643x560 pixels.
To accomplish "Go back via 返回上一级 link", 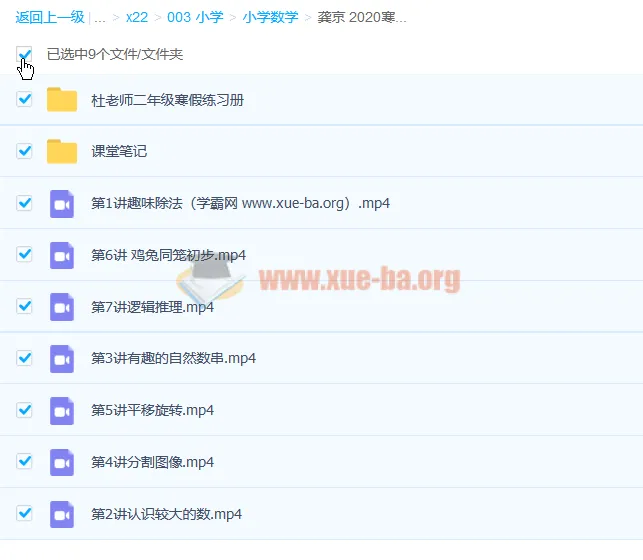I will click(49, 18).
